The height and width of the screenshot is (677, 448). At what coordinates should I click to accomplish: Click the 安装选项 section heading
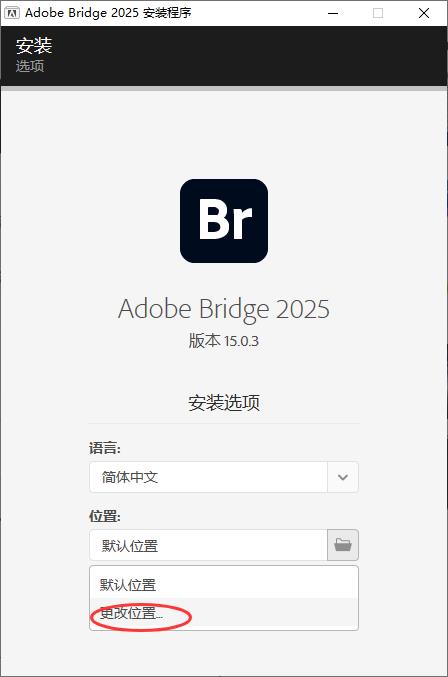224,402
